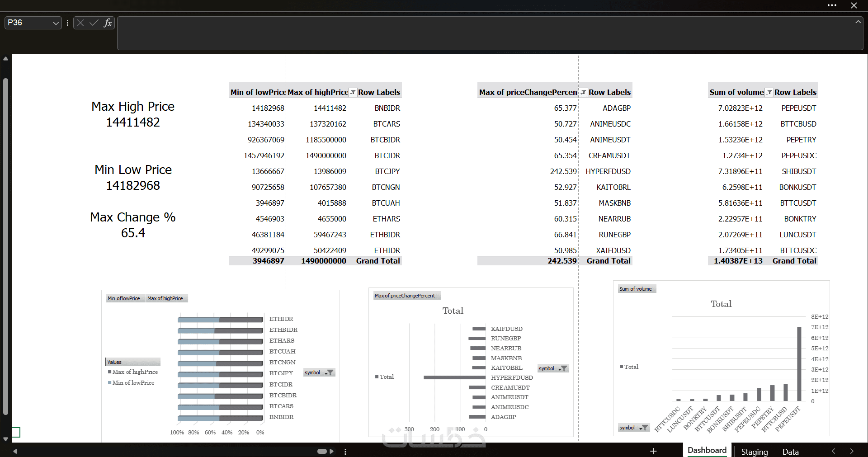
Task: Click the Max High Price 14411482 card
Action: pyautogui.click(x=133, y=114)
